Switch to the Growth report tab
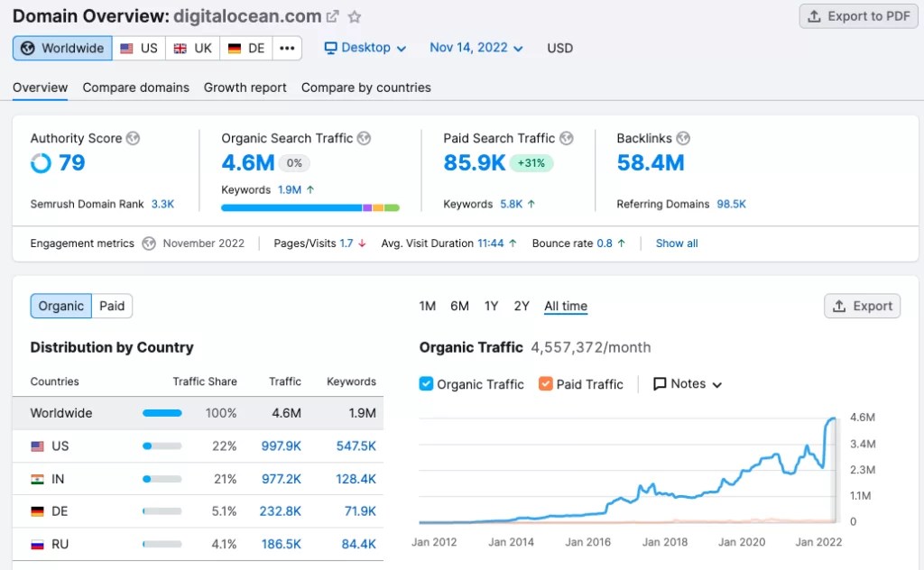 pyautogui.click(x=245, y=87)
